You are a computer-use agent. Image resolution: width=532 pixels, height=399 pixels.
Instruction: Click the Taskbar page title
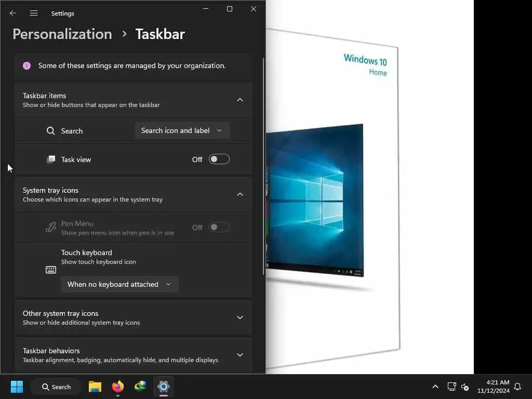160,34
